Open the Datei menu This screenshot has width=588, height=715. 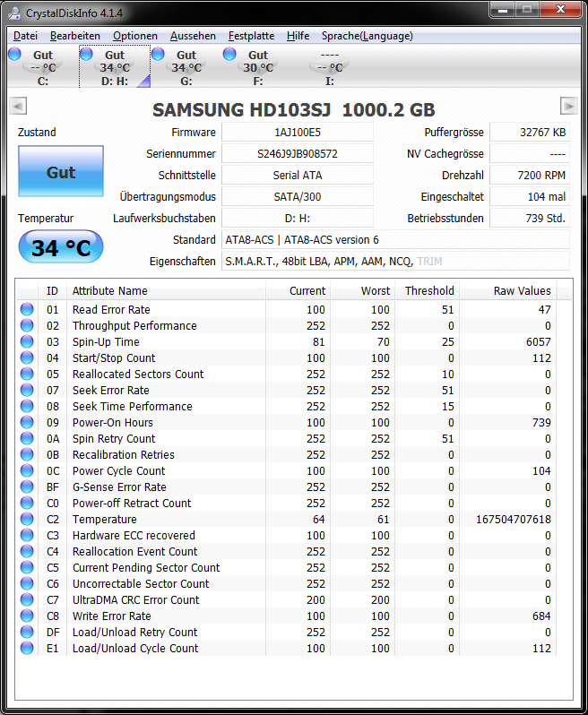(x=25, y=36)
